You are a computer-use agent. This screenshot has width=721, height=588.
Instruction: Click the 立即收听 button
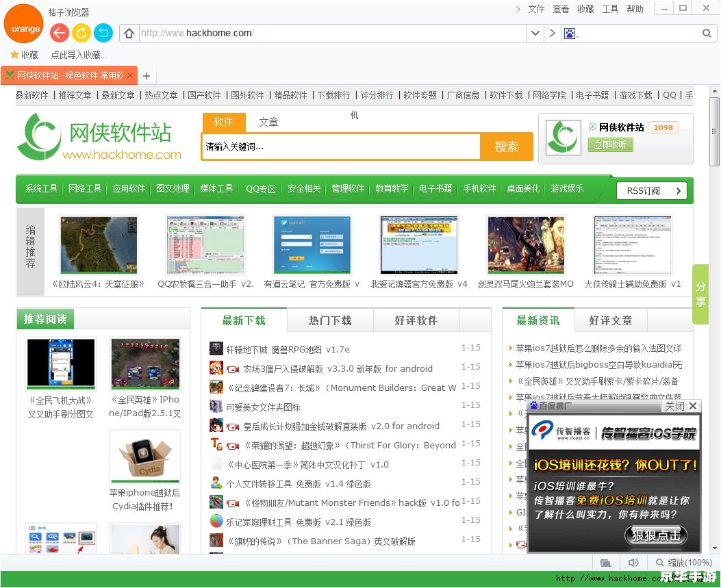tap(610, 144)
